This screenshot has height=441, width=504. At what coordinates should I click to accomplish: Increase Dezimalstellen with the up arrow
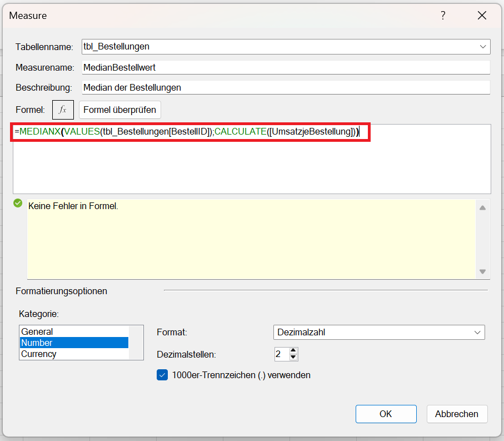(294, 350)
